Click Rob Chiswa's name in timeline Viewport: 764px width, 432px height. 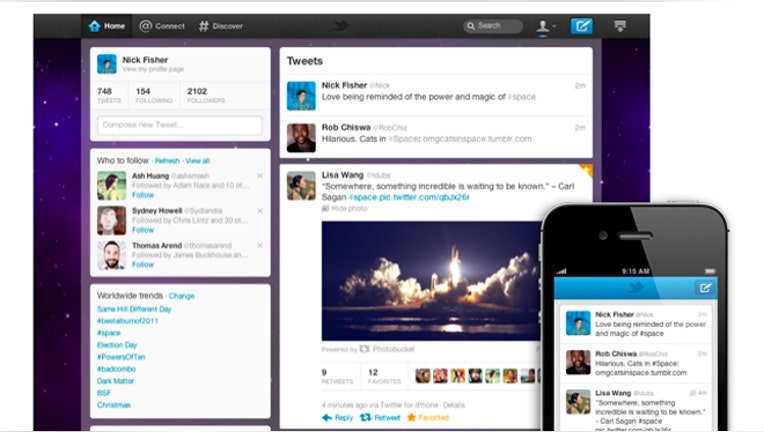[x=346, y=127]
